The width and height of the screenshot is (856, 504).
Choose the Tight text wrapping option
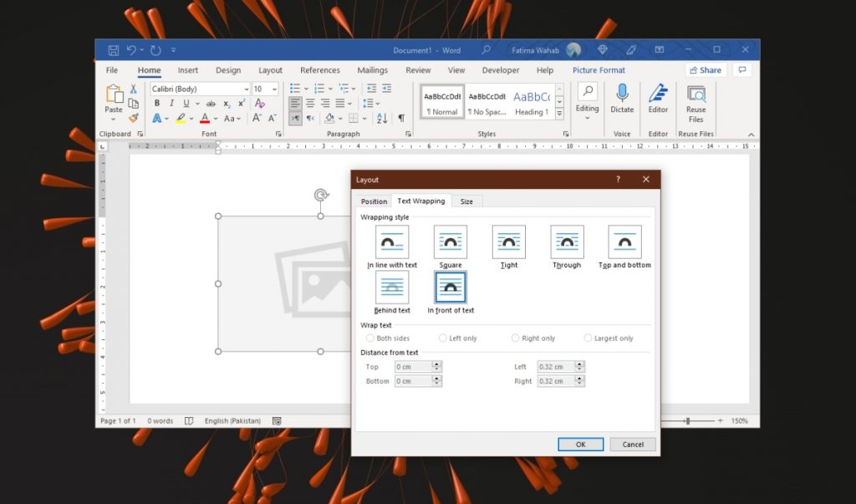click(508, 242)
